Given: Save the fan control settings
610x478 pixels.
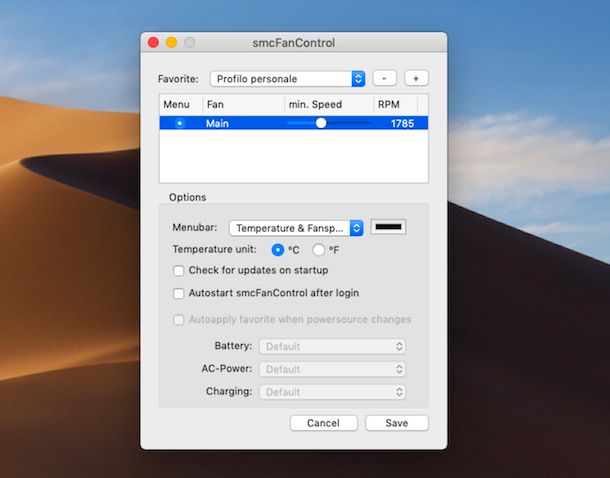Looking at the screenshot, I should point(397,423).
